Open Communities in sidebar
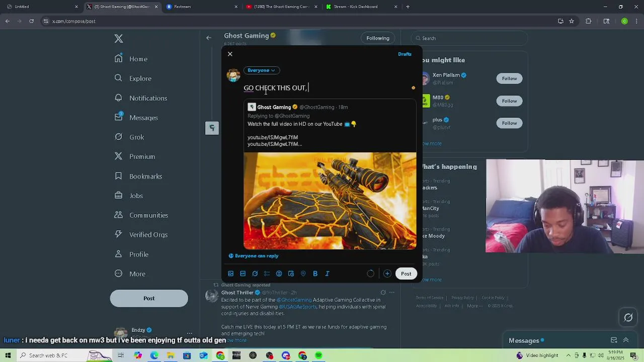644x362 pixels. click(x=141, y=215)
